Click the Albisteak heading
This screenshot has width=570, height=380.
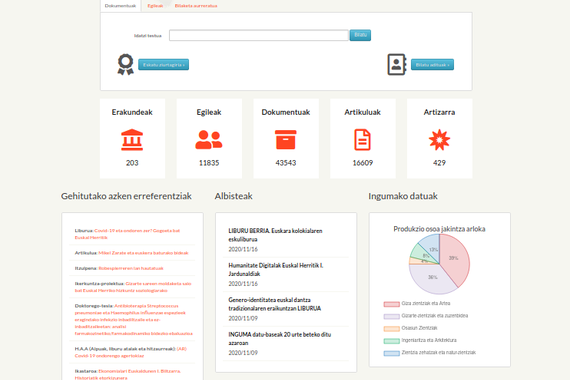[x=233, y=196]
